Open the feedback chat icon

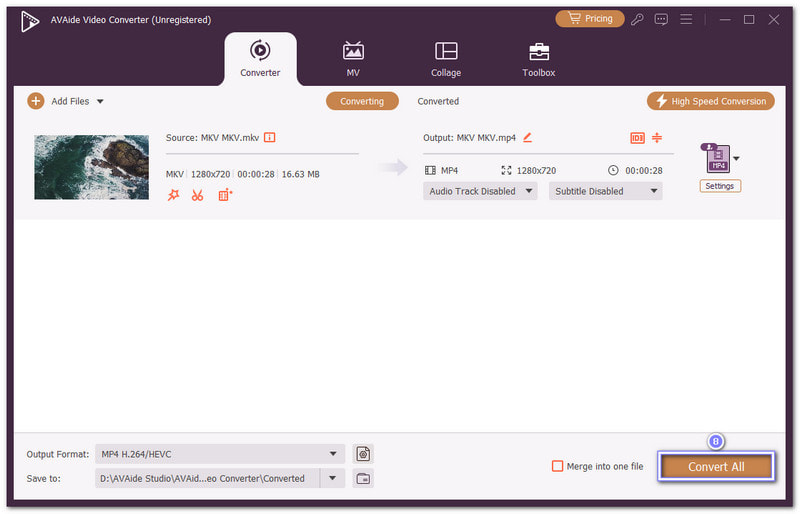661,19
